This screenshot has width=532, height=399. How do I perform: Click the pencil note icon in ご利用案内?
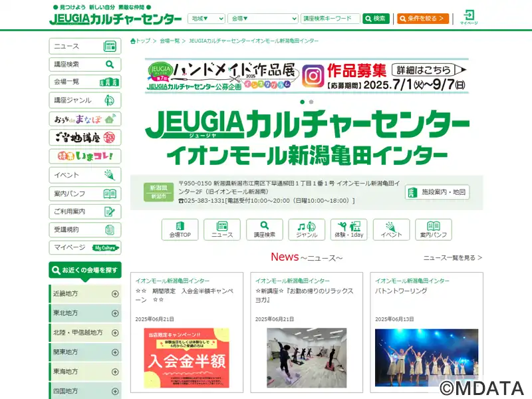click(x=109, y=211)
